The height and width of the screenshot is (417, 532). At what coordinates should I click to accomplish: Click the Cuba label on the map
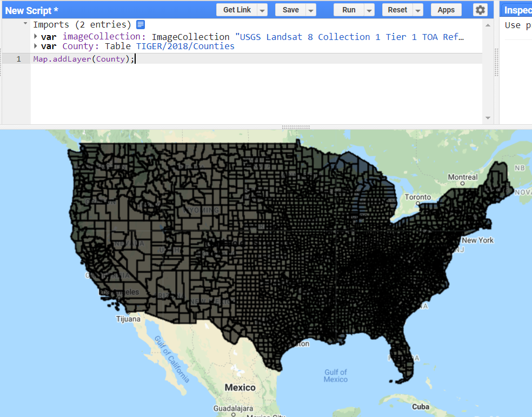421,407
